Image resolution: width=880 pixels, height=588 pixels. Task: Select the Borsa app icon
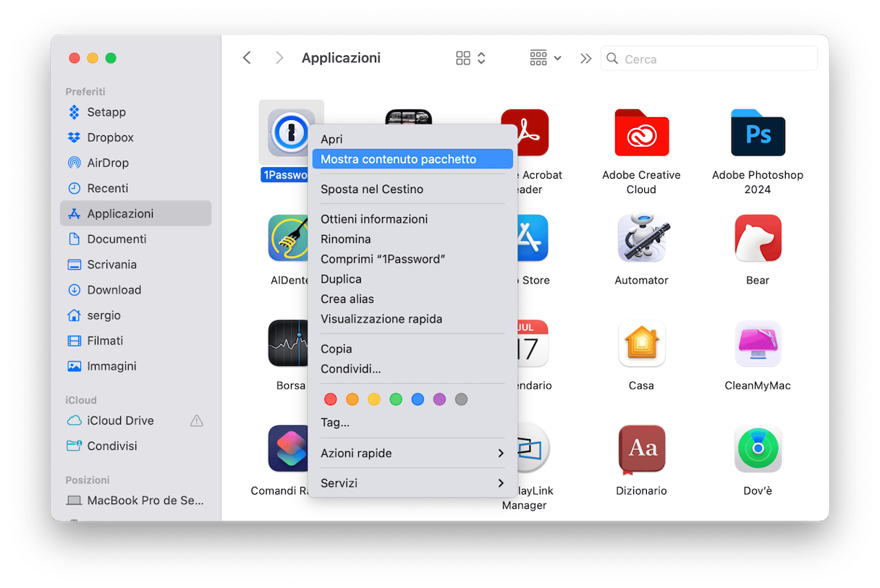(288, 343)
